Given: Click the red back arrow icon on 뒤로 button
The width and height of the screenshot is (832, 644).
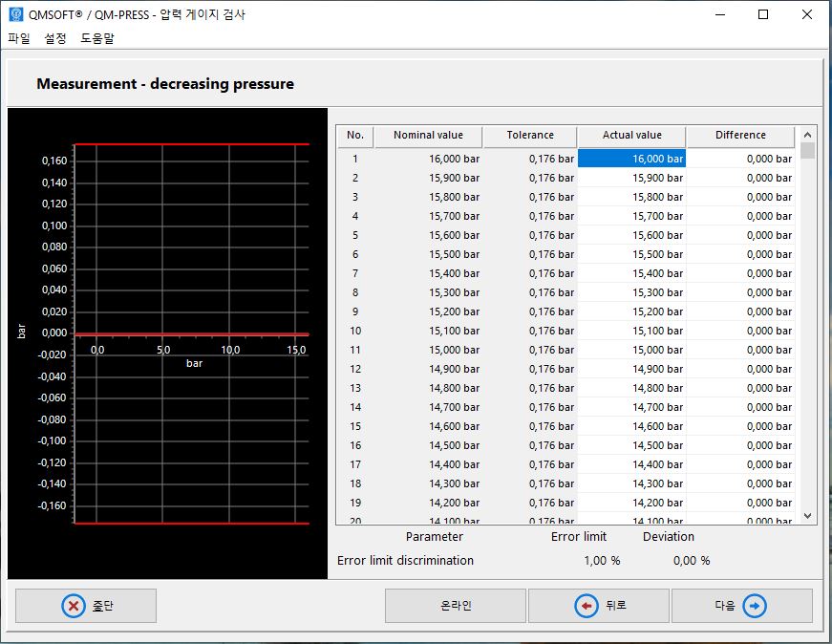Looking at the screenshot, I should pos(587,606).
